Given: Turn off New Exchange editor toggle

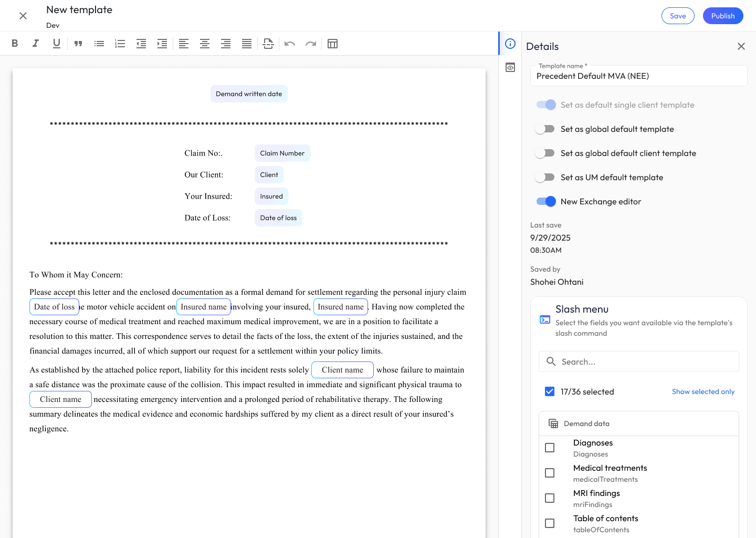Looking at the screenshot, I should [546, 202].
